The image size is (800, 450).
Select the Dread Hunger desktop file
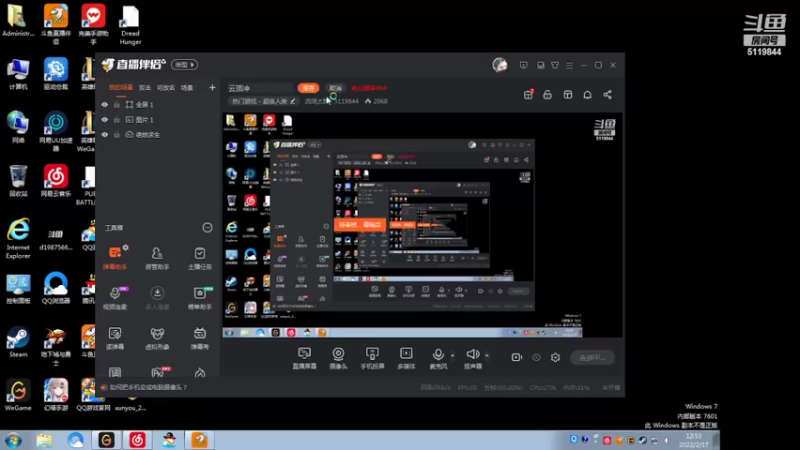[x=130, y=25]
